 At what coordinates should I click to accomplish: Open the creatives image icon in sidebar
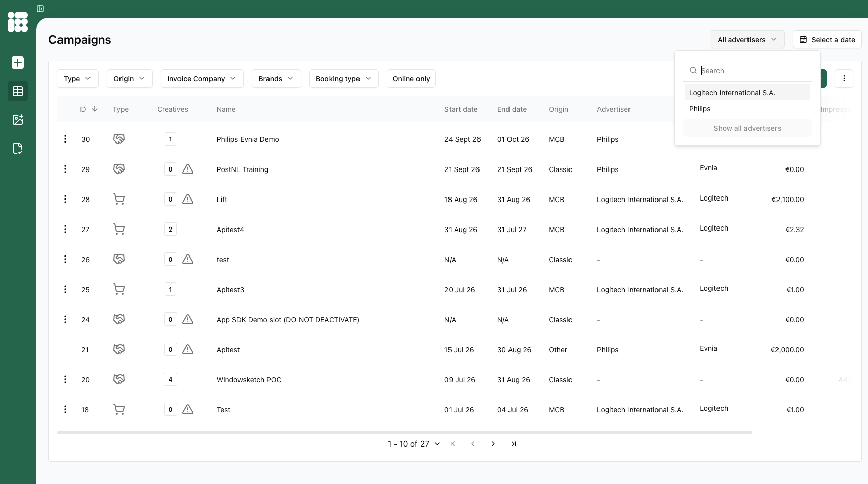click(x=18, y=120)
